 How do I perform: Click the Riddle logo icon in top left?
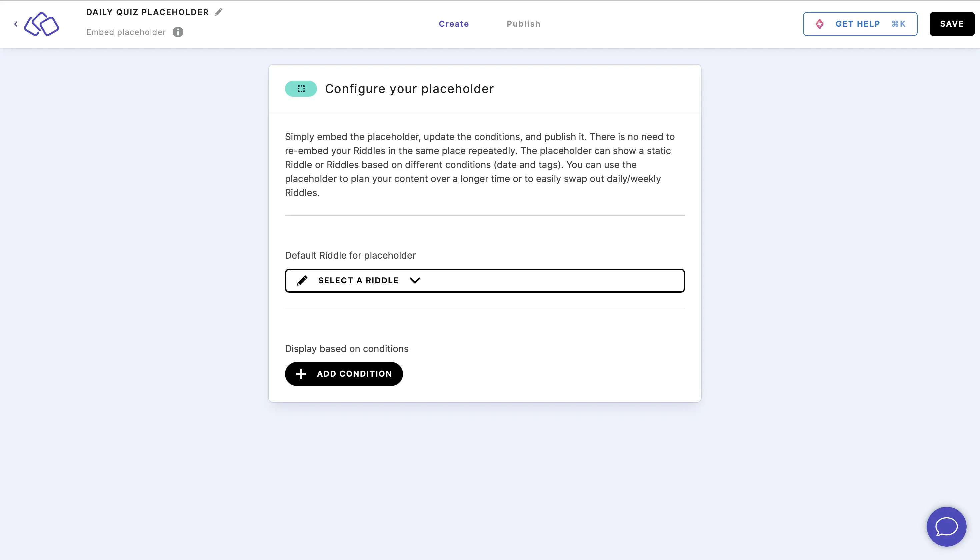coord(42,24)
